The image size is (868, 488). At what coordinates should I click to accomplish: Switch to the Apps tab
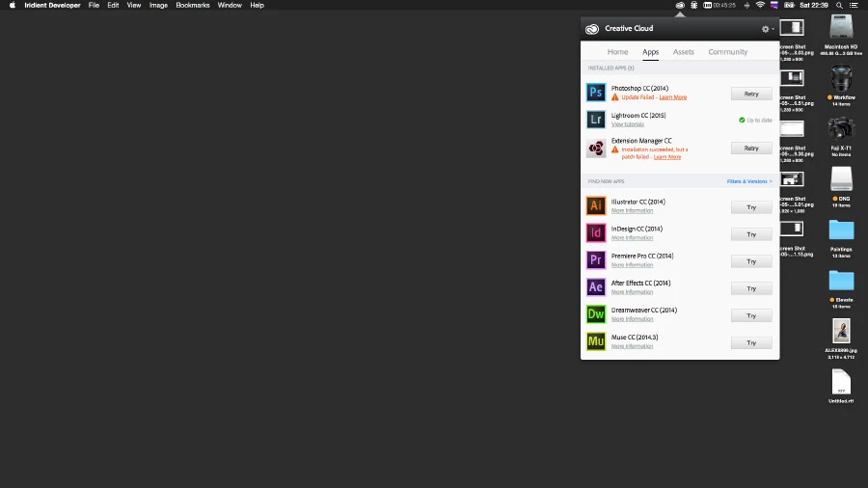(650, 51)
